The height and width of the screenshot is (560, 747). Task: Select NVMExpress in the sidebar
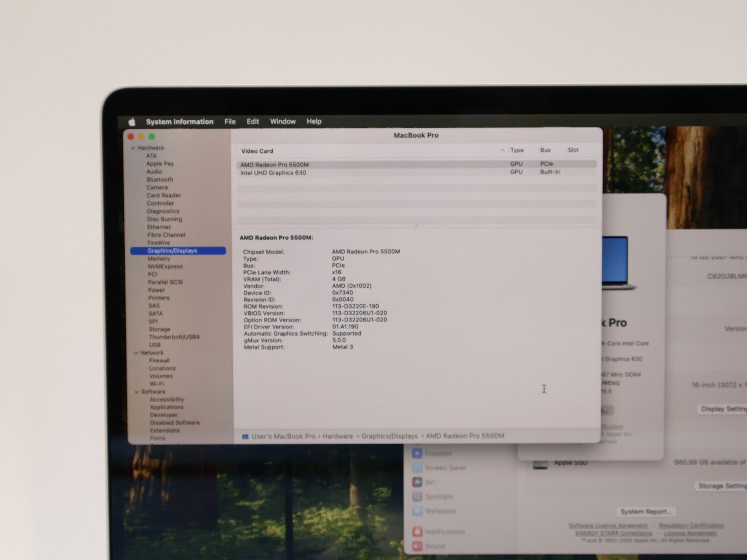pyautogui.click(x=165, y=267)
